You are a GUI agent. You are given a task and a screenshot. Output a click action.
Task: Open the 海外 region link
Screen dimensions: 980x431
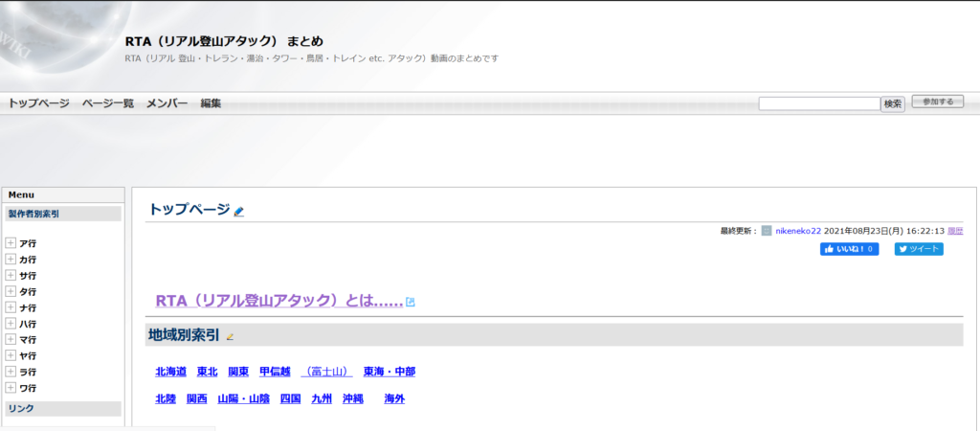[x=394, y=399]
